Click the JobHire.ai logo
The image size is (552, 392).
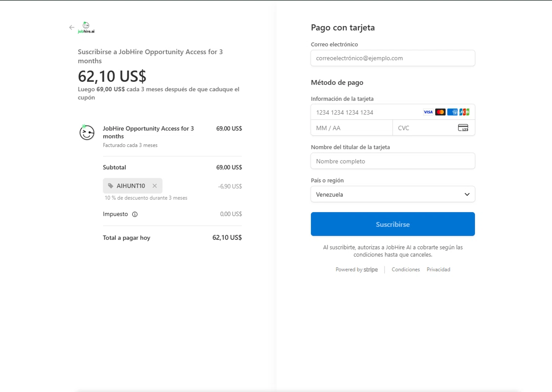[86, 28]
